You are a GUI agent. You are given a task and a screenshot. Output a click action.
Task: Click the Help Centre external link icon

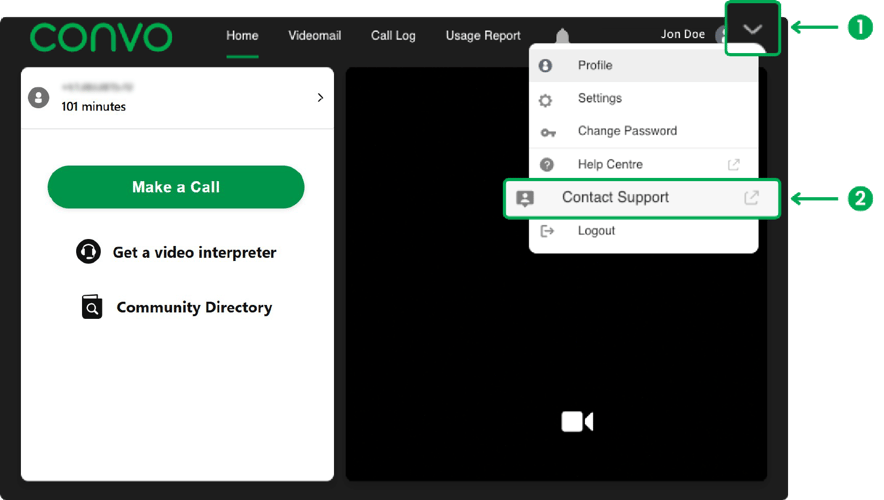733,165
